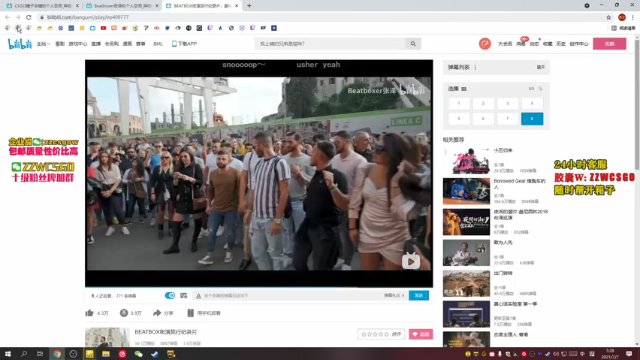Open danmaku etiquette chevron link

[x=394, y=296]
